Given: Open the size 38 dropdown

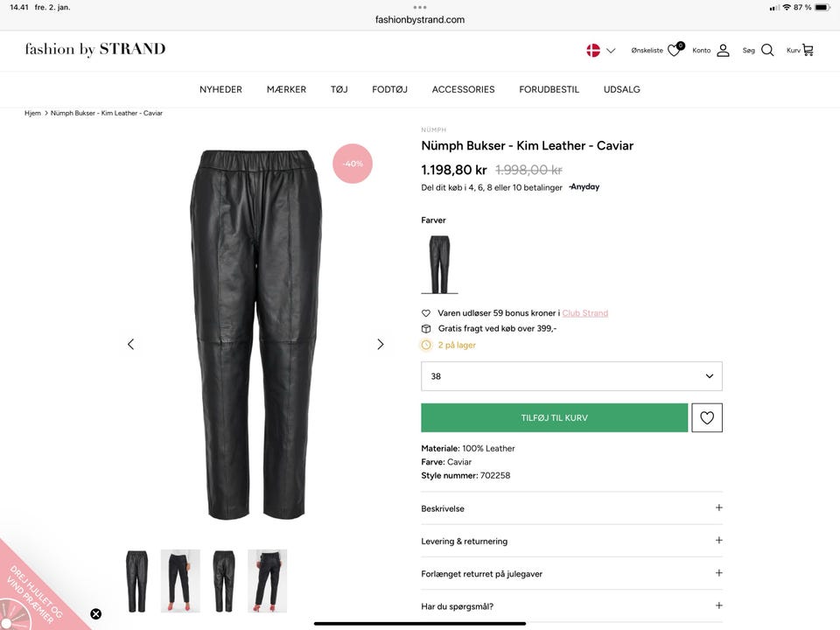Looking at the screenshot, I should click(x=571, y=376).
